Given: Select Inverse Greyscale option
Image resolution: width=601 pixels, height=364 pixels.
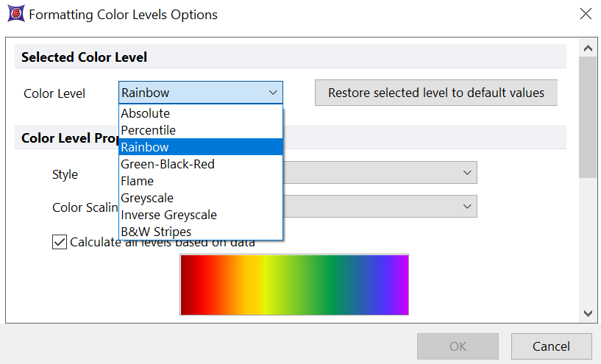Looking at the screenshot, I should [168, 215].
